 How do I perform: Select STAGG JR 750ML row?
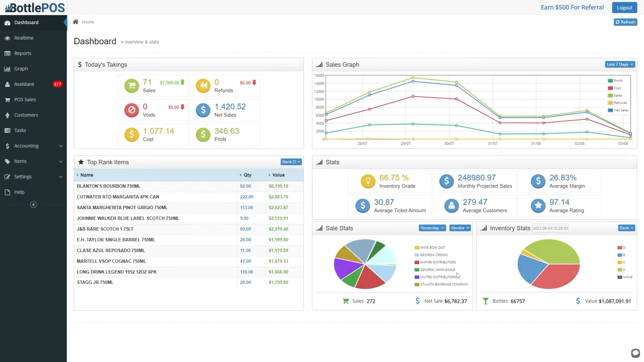coord(189,283)
